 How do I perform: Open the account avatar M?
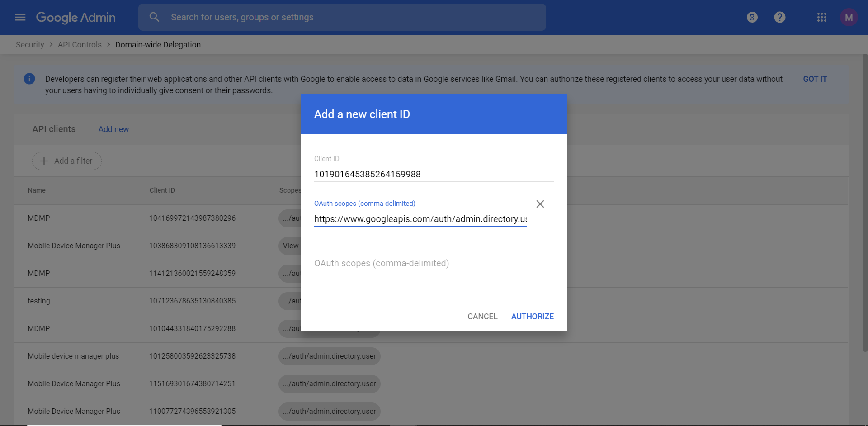[849, 17]
